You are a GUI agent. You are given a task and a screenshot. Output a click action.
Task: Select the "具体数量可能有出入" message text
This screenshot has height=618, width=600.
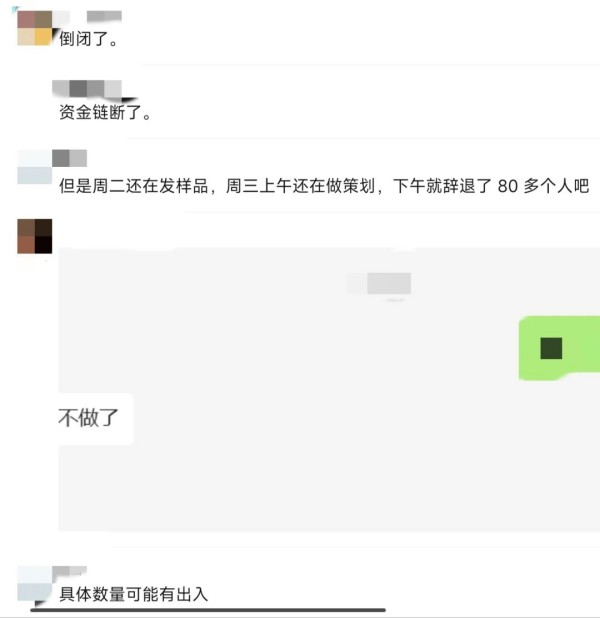pos(133,594)
